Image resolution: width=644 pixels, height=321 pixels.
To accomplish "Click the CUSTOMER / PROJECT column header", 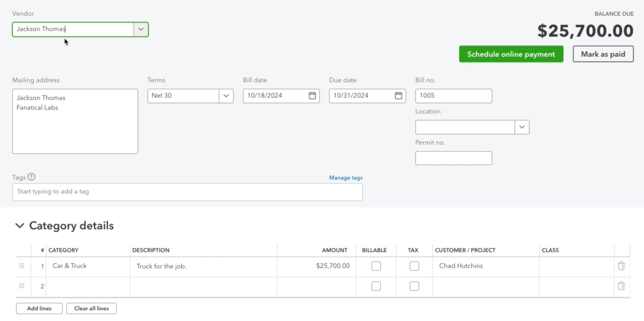I will [x=465, y=250].
